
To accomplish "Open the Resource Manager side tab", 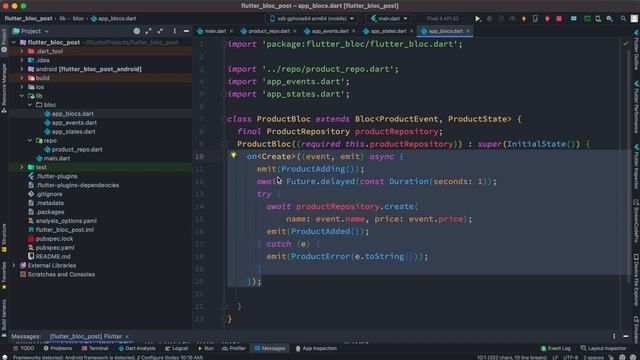I will coord(4,88).
